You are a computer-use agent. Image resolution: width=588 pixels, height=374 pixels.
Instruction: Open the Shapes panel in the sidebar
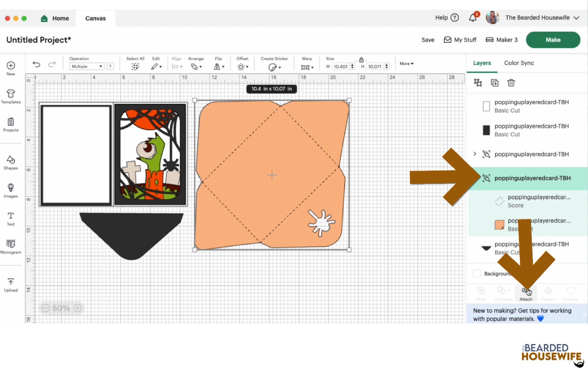(11, 162)
